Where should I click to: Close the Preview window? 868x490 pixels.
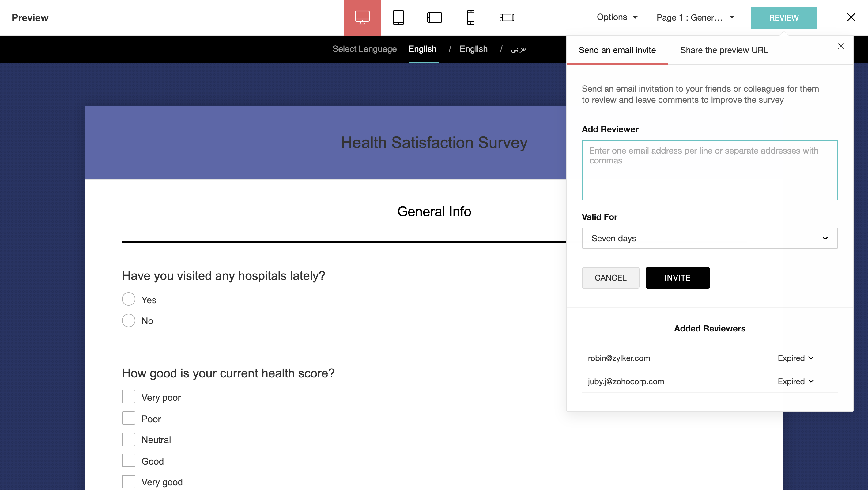pyautogui.click(x=851, y=17)
